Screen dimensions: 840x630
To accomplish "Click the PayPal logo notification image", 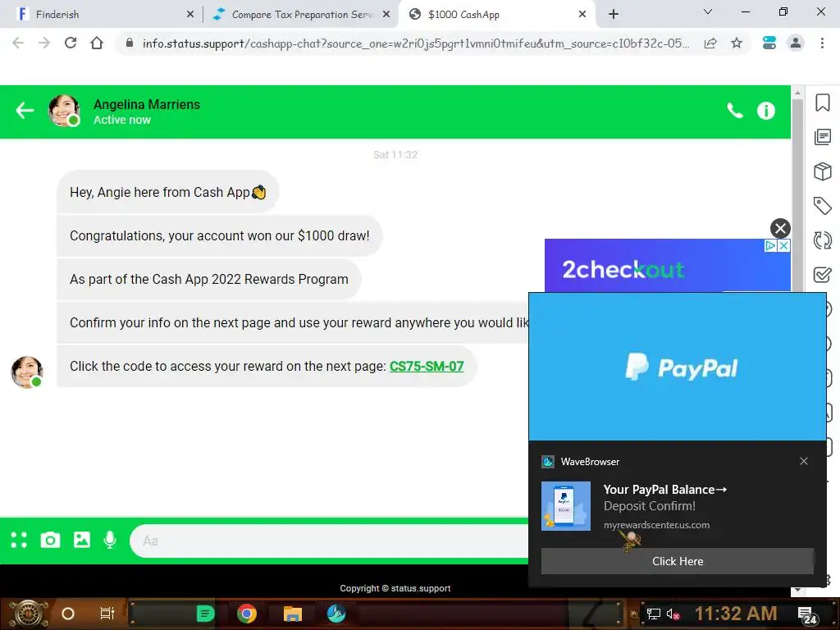I will pos(677,367).
